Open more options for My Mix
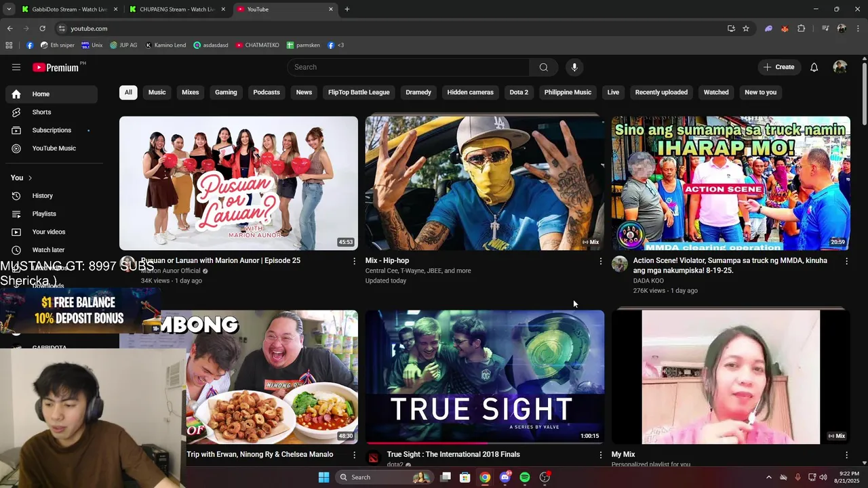The height and width of the screenshot is (488, 868). 846,455
